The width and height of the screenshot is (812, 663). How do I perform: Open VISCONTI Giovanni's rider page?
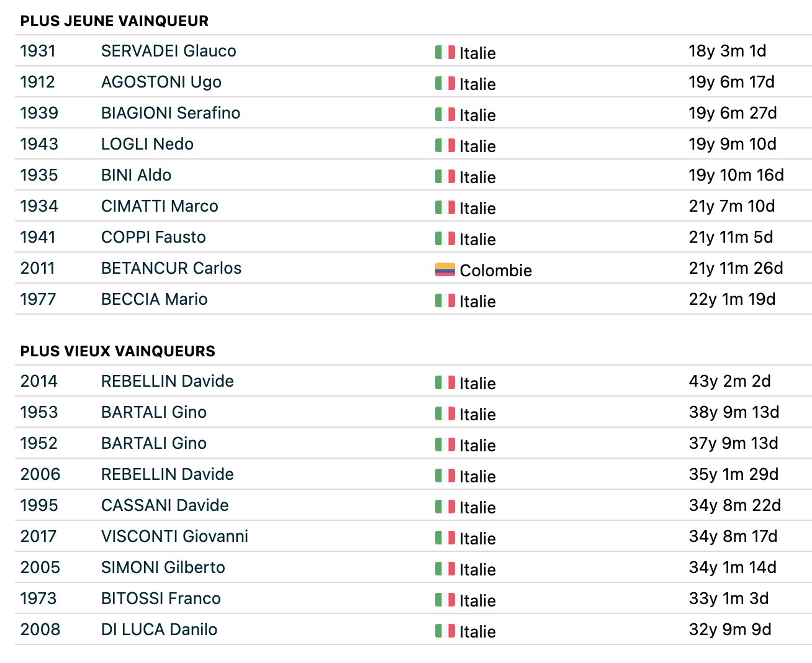[x=174, y=536]
